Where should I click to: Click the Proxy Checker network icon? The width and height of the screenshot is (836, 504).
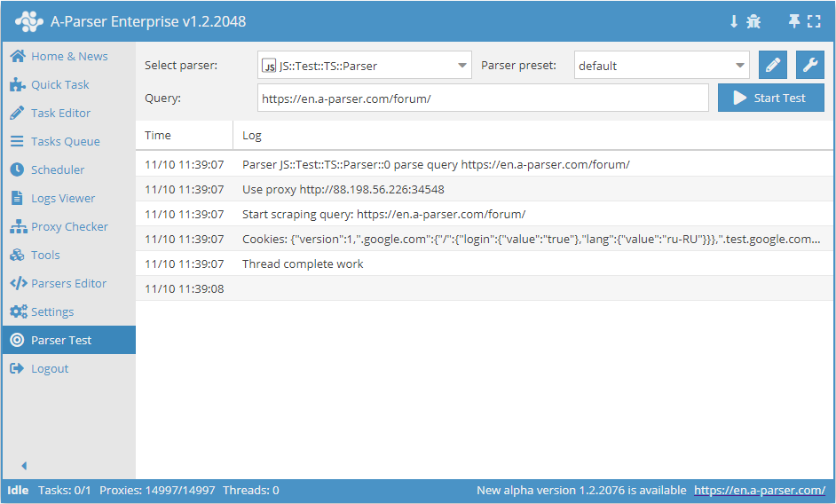click(17, 226)
